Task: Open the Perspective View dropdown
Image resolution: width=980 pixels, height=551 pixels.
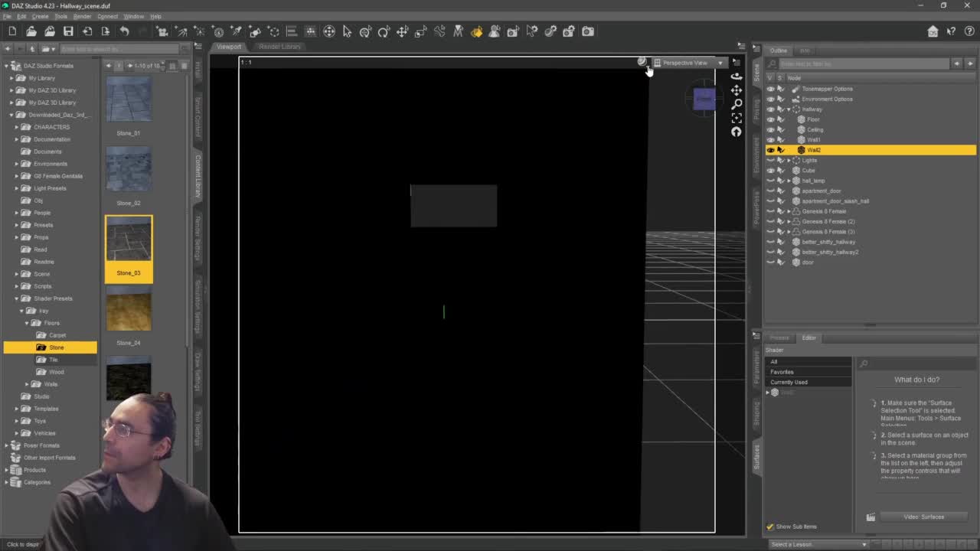Action: coord(688,63)
